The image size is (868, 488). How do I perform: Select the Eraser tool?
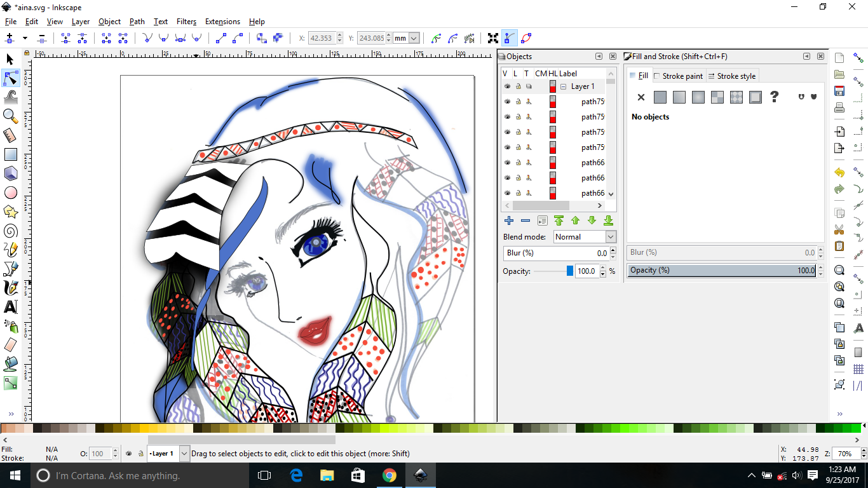[10, 345]
